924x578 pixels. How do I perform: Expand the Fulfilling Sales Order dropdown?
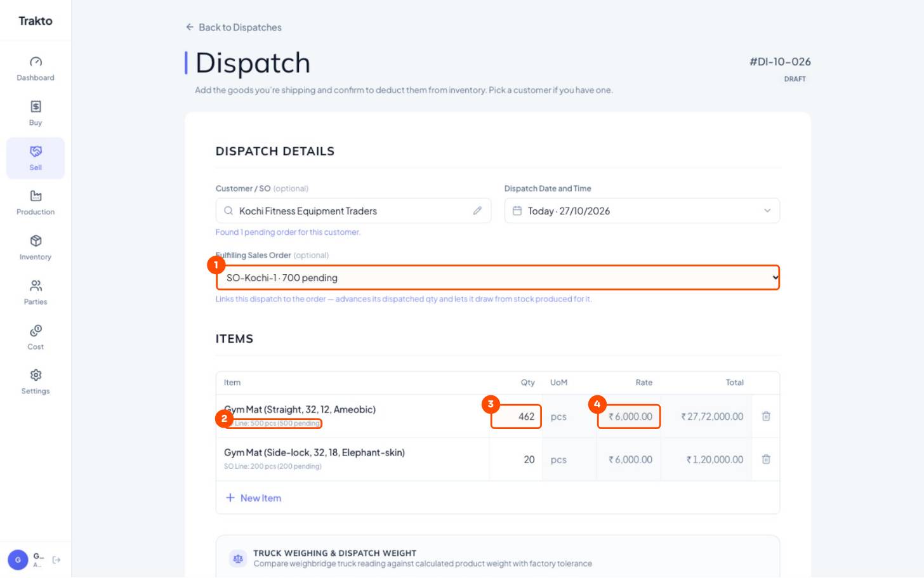coord(498,277)
